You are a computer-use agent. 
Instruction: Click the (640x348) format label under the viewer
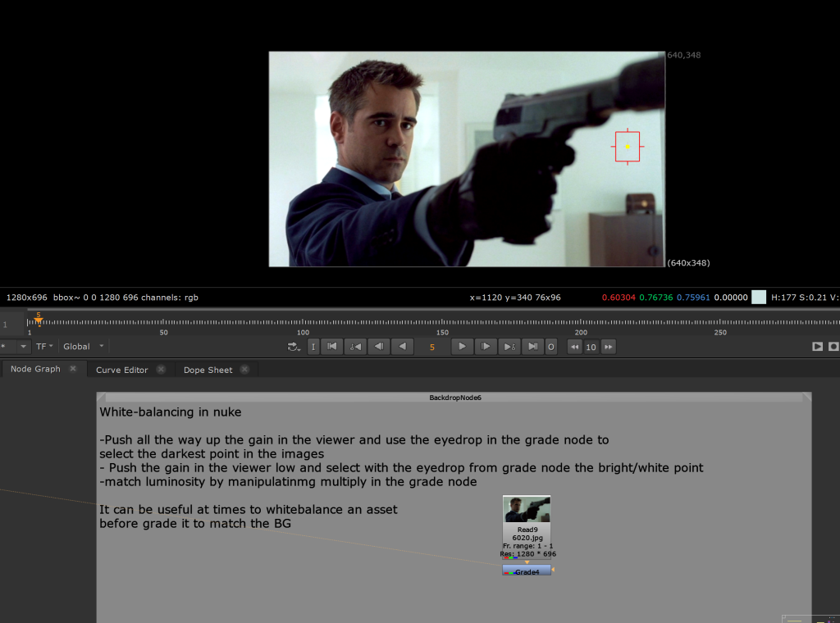point(688,263)
